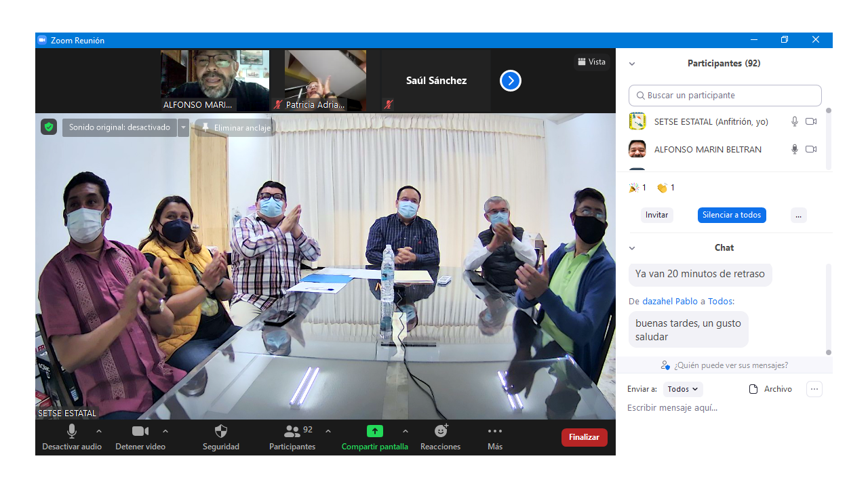Click ¿Quién puede ver sus mensajes? link
Image resolution: width=868 pixels, height=488 pixels.
coord(724,365)
